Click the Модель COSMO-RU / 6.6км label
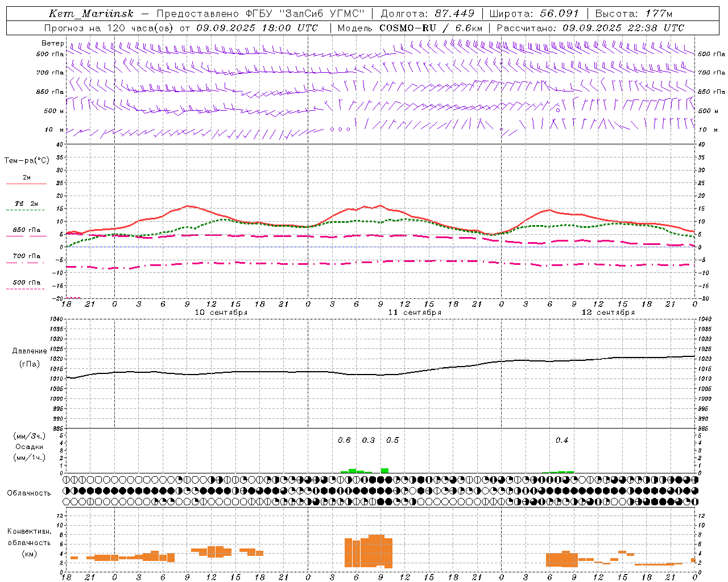Viewport: 728px width, 582px height. point(410,28)
